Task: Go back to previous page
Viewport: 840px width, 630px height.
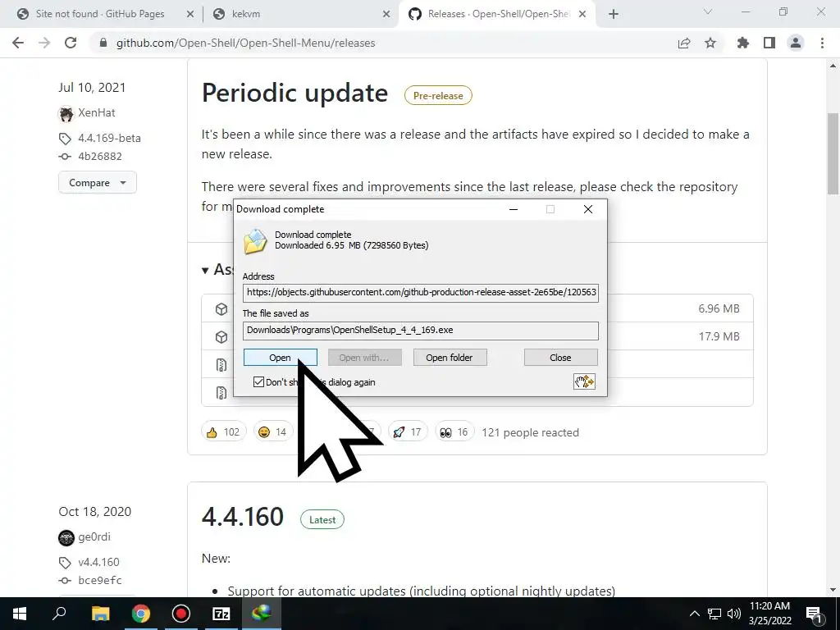Action: (18, 43)
